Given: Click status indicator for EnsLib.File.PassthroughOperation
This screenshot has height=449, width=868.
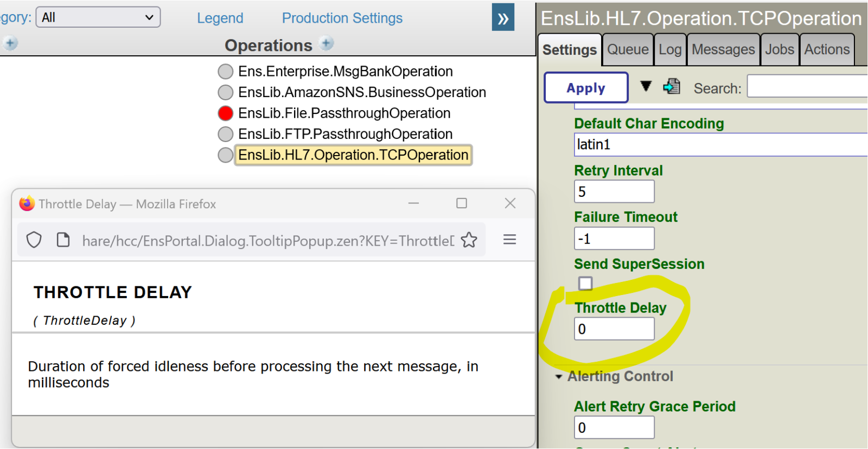Looking at the screenshot, I should (226, 113).
